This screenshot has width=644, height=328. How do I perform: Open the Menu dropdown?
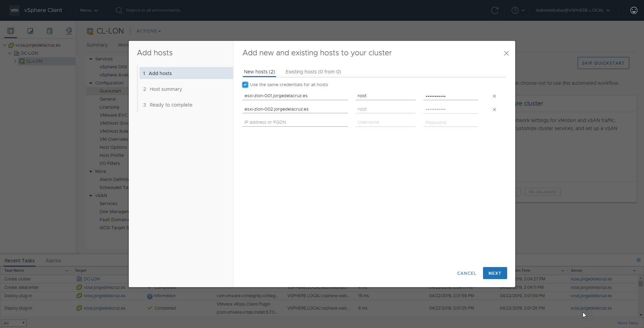pyautogui.click(x=89, y=10)
